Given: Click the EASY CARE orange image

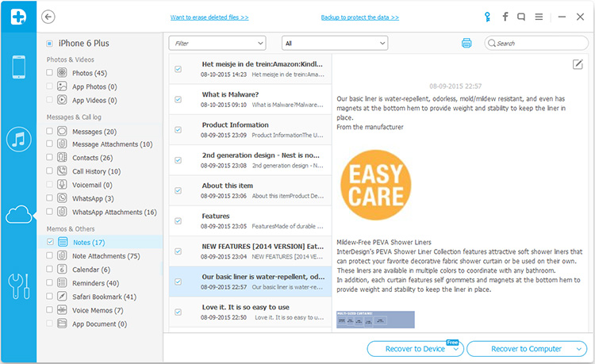Looking at the screenshot, I should [x=376, y=185].
